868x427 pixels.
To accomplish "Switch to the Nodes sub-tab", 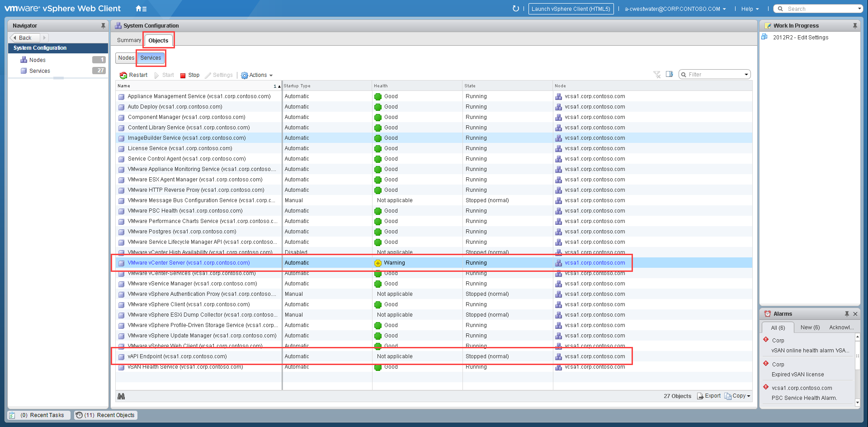I will pos(126,58).
